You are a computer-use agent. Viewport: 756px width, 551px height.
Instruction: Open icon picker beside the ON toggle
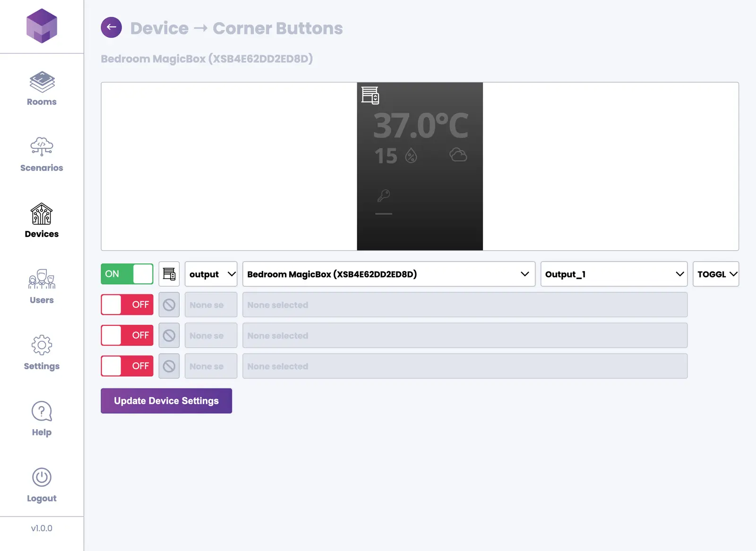169,274
